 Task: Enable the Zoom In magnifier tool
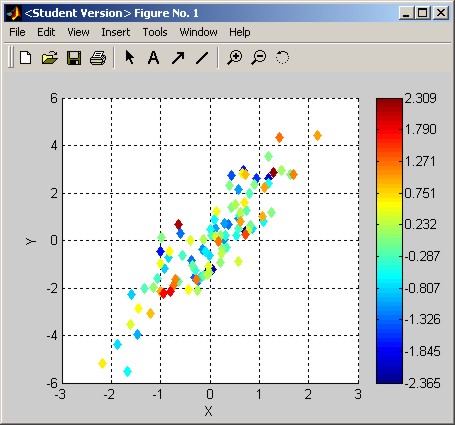234,58
